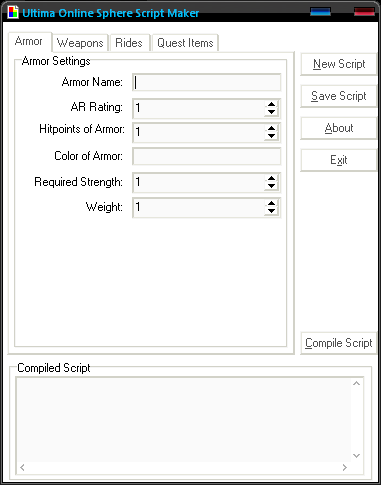
Task: Open the About dialog
Action: pos(339,128)
